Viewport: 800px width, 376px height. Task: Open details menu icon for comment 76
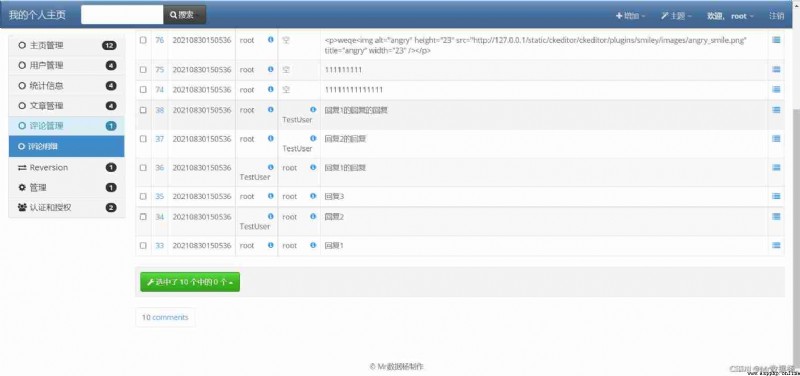coord(776,40)
